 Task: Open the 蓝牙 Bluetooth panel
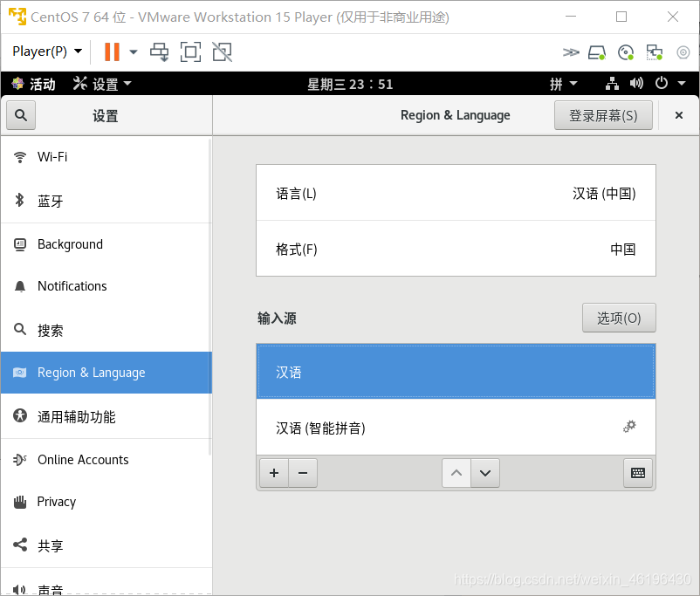tap(106, 201)
